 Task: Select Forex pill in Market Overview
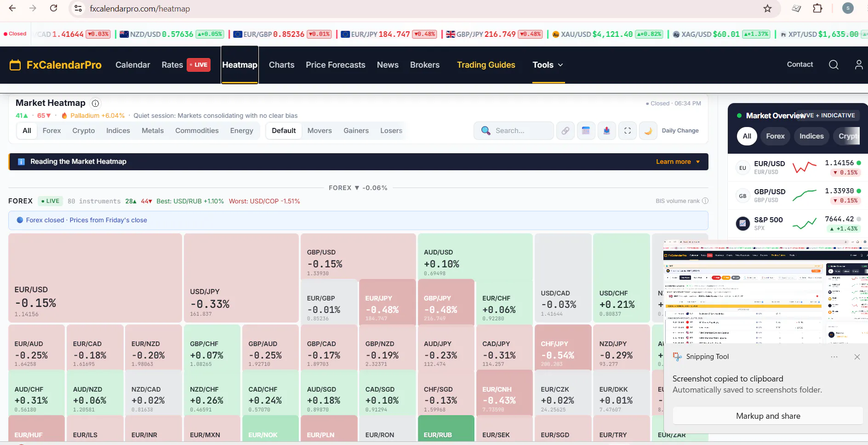[775, 136]
